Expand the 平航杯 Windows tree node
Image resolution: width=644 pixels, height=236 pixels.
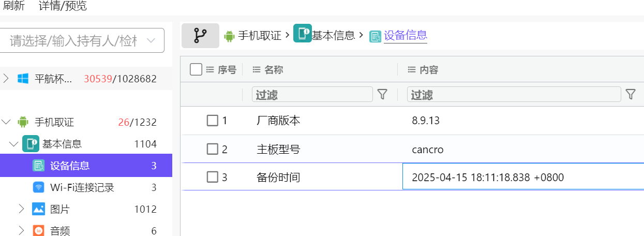tap(6, 79)
